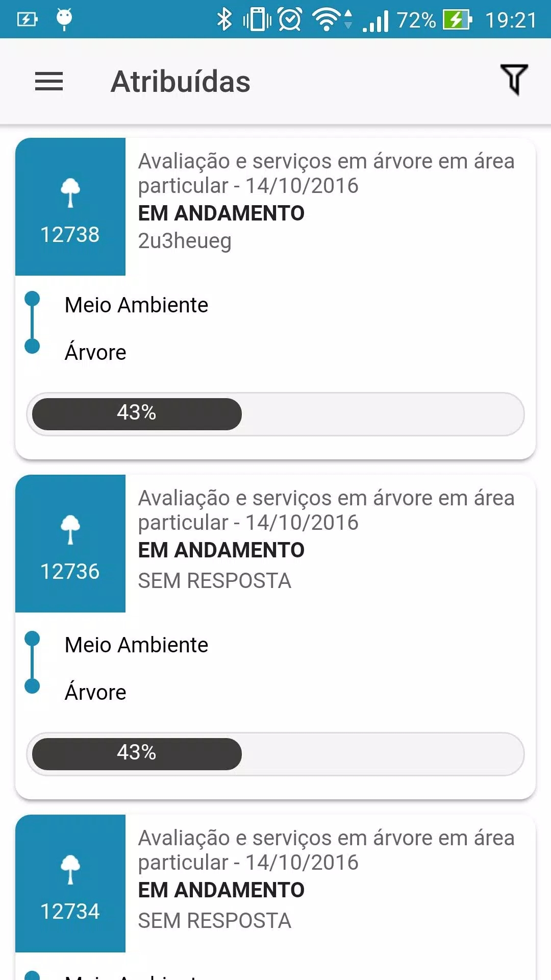Open the filter funnel icon
Viewport: 551px width, 980px height.
514,80
